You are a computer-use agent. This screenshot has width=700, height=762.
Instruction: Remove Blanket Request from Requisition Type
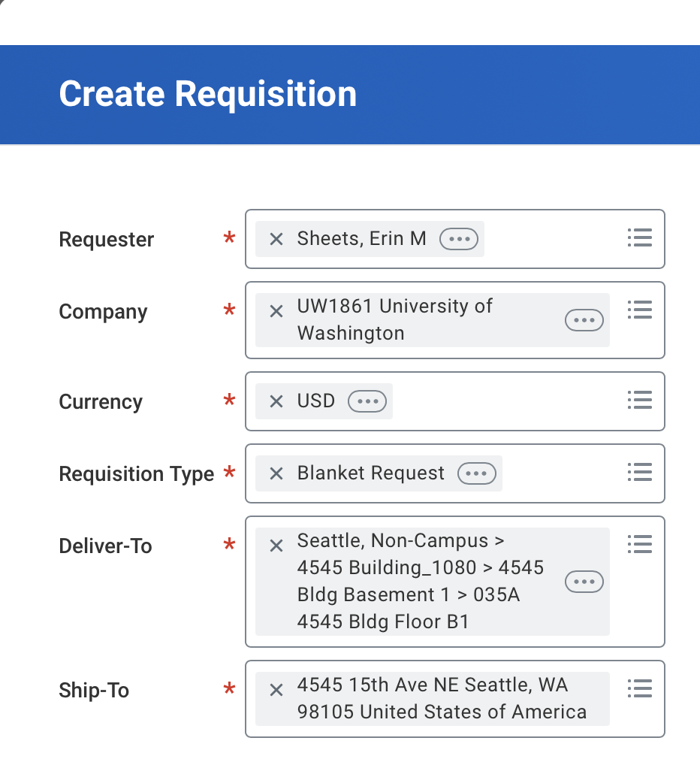pyautogui.click(x=276, y=473)
